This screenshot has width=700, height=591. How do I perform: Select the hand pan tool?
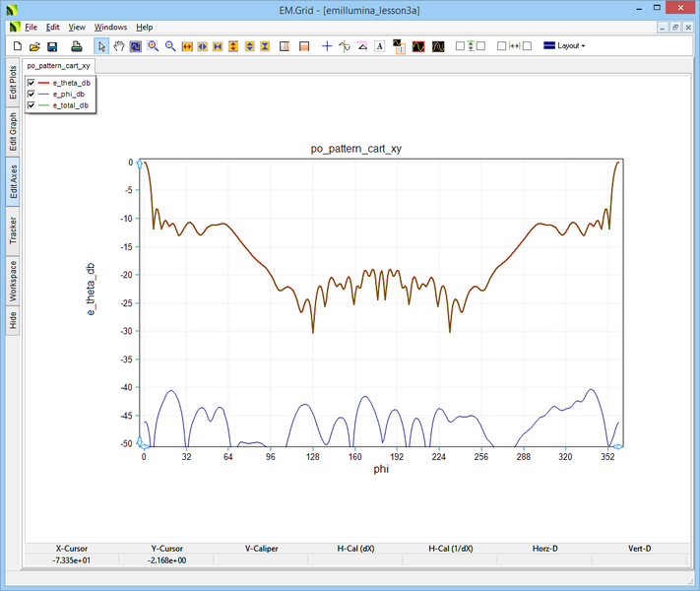119,46
